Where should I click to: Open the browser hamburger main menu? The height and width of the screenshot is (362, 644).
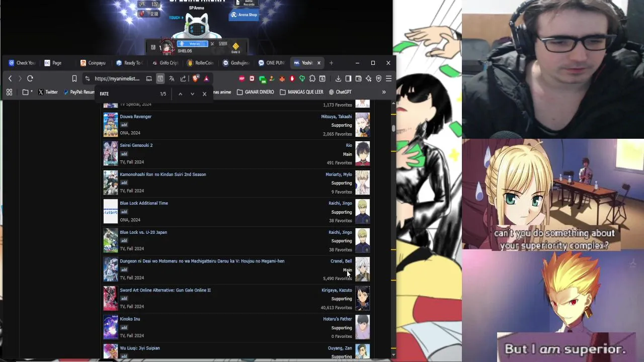[x=388, y=78]
